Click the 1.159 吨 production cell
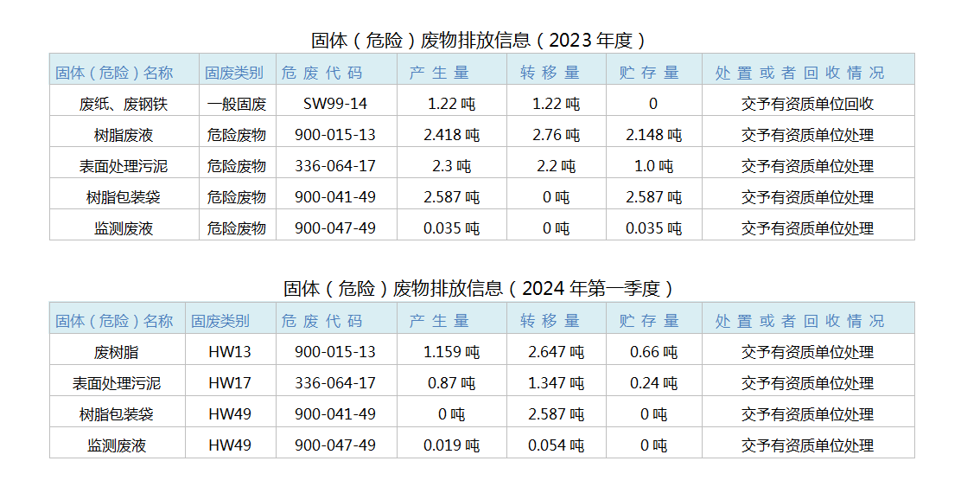Image resolution: width=980 pixels, height=493 pixels. point(451,352)
